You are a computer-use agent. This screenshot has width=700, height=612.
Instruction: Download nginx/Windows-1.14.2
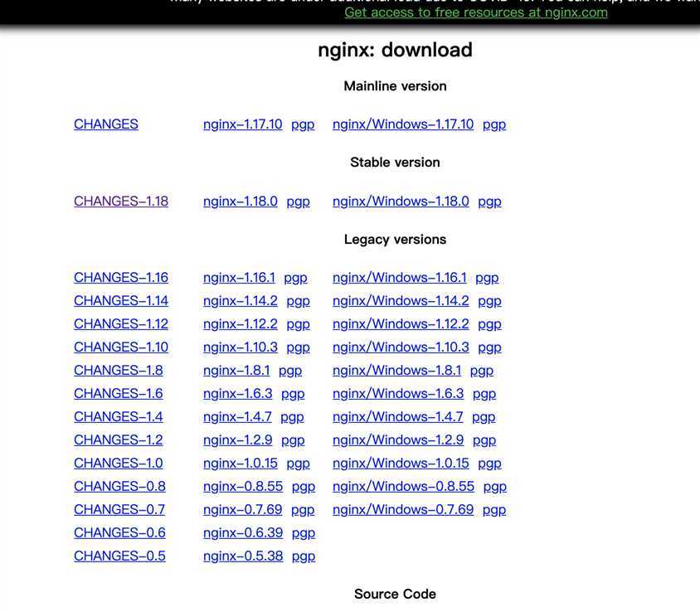pyautogui.click(x=401, y=301)
